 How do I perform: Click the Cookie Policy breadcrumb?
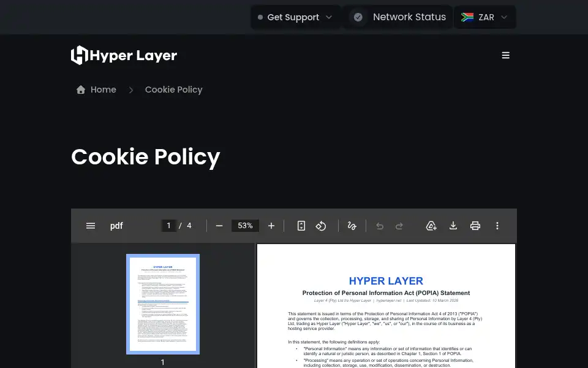click(x=173, y=90)
